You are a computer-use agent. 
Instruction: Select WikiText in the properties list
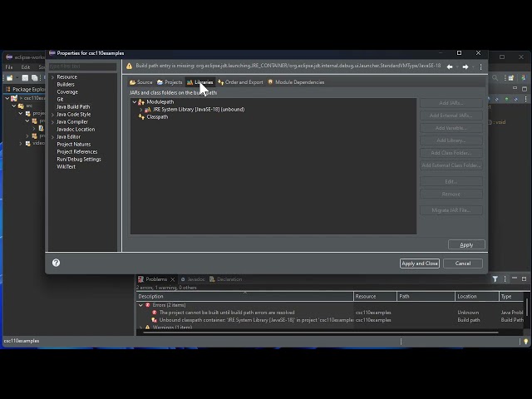[x=66, y=166]
